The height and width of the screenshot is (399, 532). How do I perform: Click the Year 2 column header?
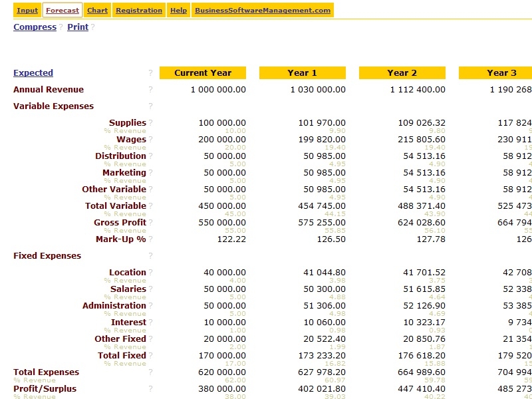click(402, 73)
